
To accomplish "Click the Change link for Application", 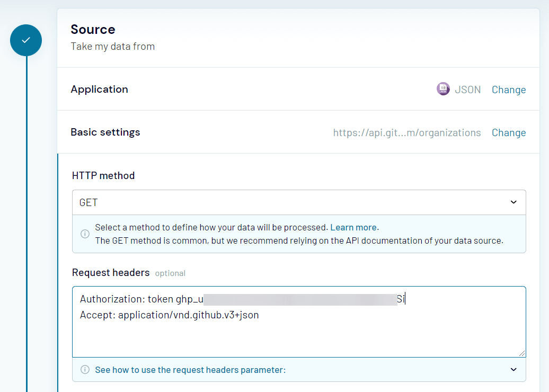I will (x=508, y=90).
